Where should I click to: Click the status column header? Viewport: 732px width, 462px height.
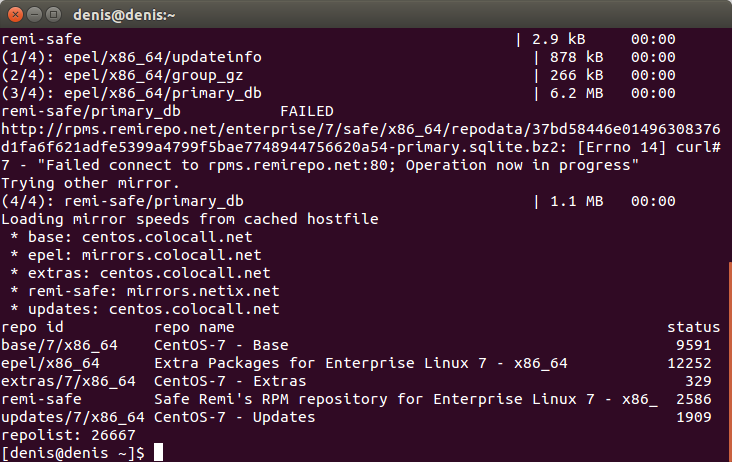[693, 327]
